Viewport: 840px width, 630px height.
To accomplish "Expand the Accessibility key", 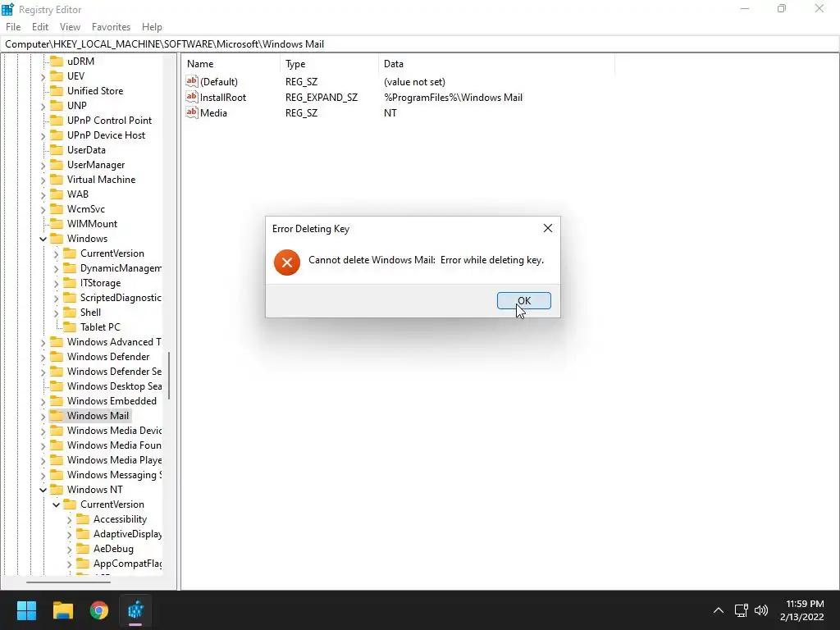I will (x=69, y=519).
